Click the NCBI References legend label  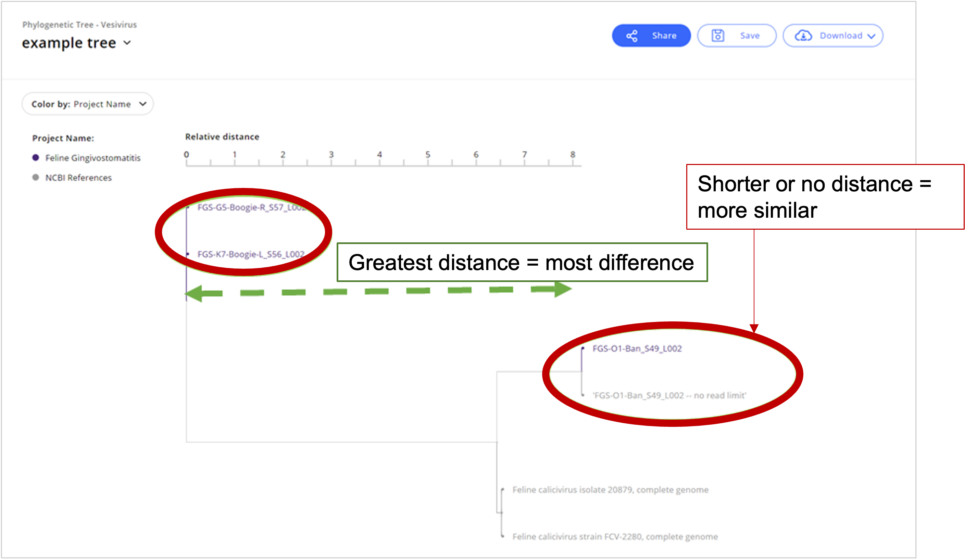(78, 178)
